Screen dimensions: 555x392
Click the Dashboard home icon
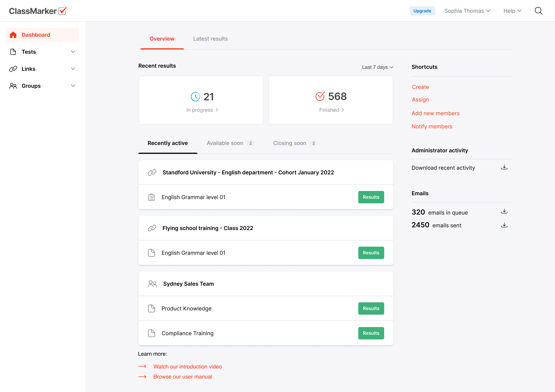coord(13,35)
